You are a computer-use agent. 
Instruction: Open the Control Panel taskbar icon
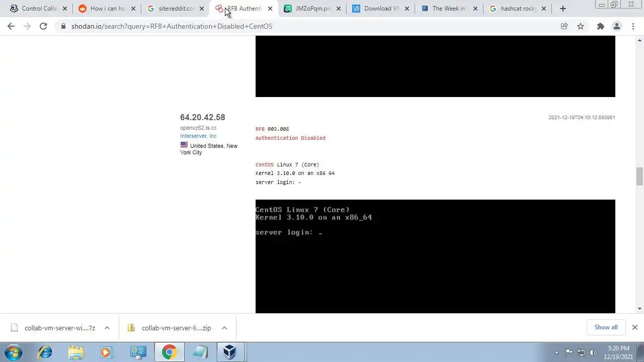[137, 352]
